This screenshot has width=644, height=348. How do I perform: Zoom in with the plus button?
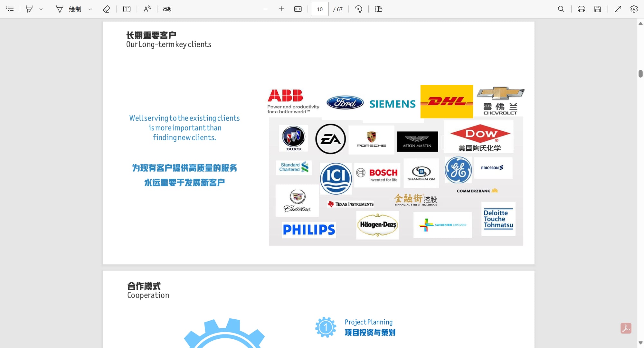[281, 9]
